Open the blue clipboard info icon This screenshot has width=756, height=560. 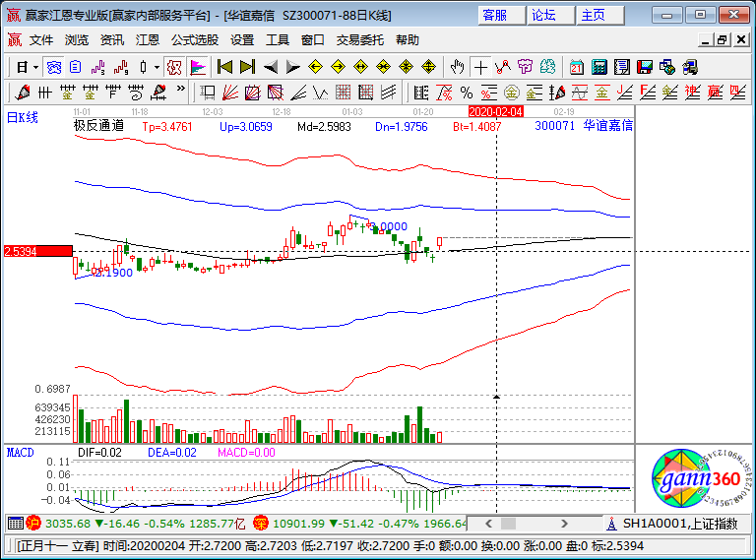click(x=75, y=67)
